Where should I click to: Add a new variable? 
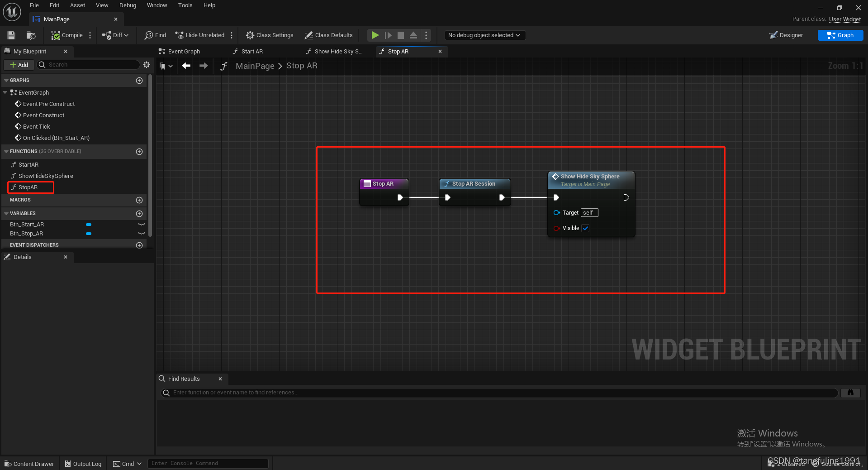coord(139,214)
